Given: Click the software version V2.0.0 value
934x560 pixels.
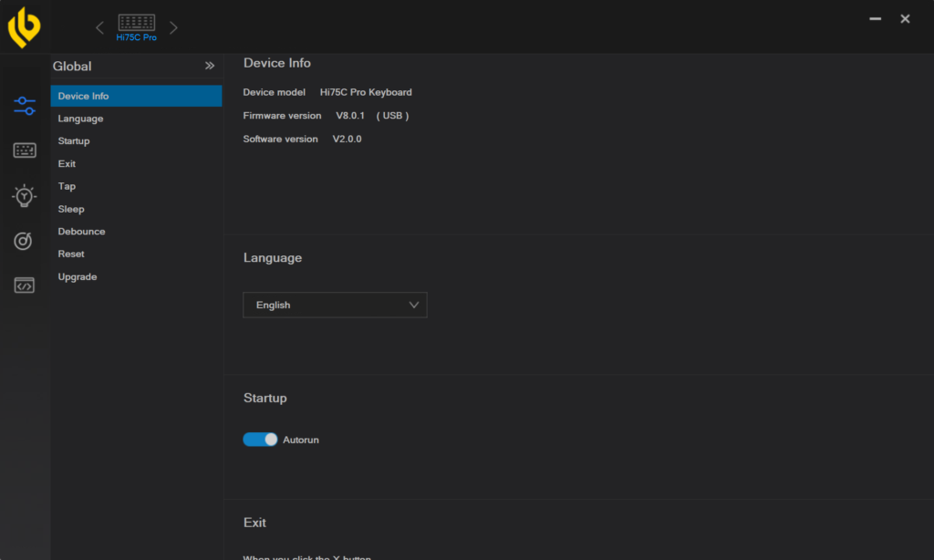Looking at the screenshot, I should coord(348,139).
